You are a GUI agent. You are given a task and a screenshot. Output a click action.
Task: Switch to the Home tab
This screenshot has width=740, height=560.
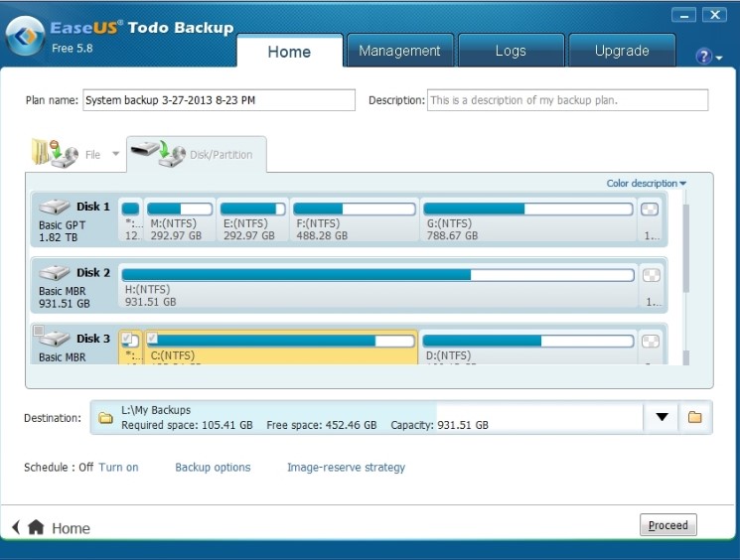point(289,52)
